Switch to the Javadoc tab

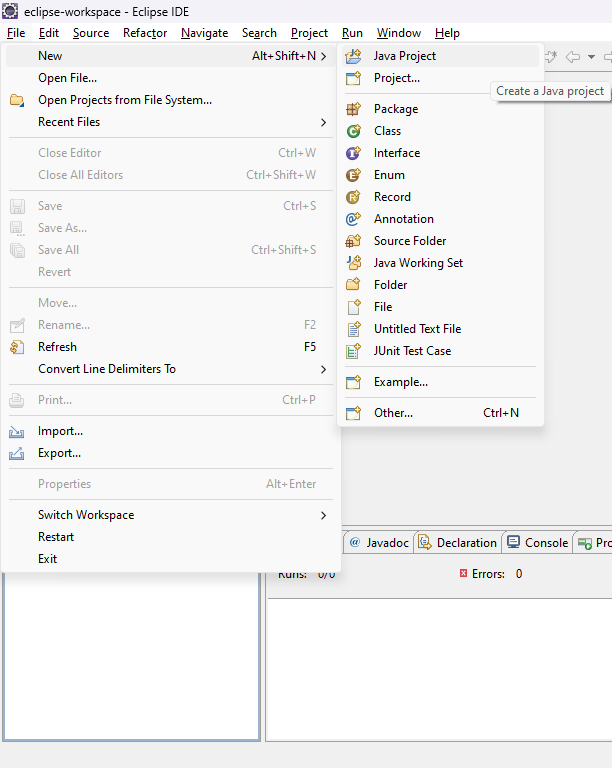379,543
